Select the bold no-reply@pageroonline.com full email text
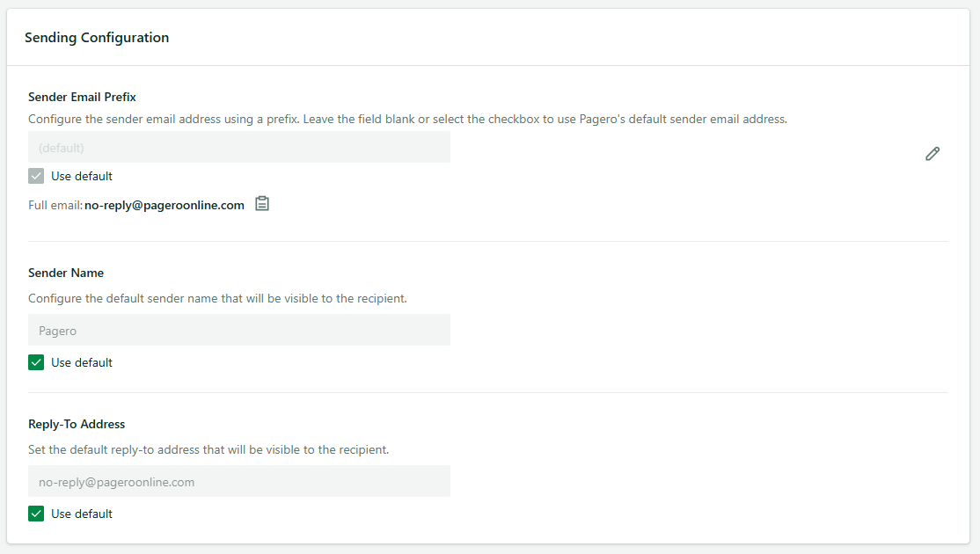This screenshot has height=554, width=980. 165,205
